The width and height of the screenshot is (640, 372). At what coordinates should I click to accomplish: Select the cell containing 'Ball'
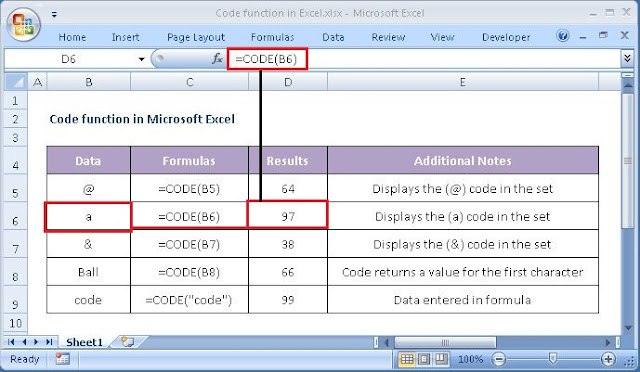pyautogui.click(x=88, y=272)
